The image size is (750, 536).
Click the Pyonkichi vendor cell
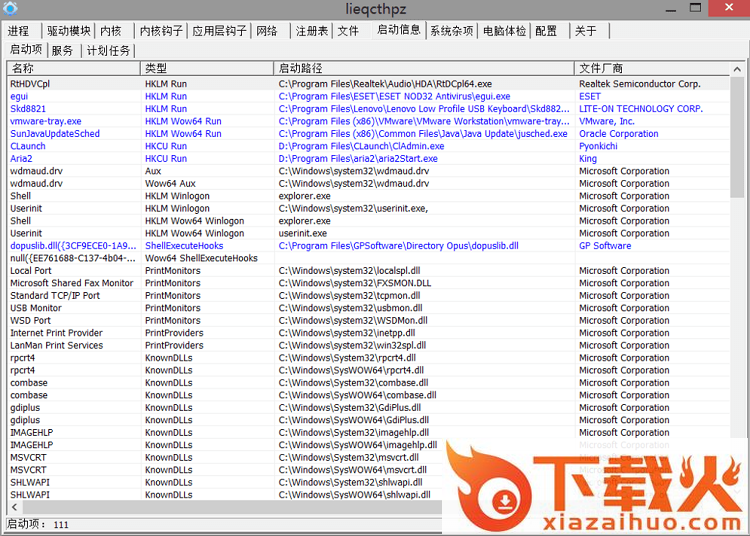(x=598, y=146)
